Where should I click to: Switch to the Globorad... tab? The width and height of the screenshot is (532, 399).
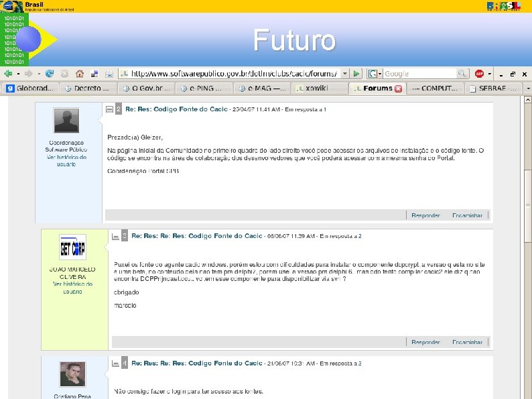30,89
